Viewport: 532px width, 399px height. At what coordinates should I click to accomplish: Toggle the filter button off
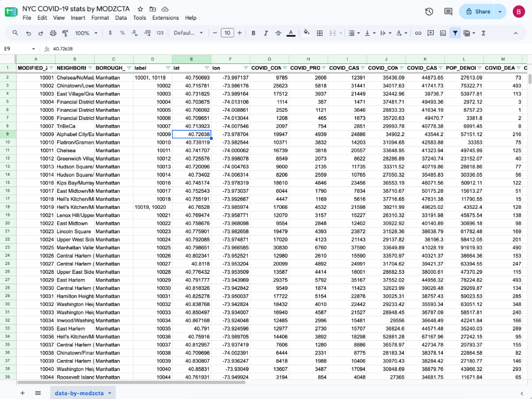click(455, 33)
